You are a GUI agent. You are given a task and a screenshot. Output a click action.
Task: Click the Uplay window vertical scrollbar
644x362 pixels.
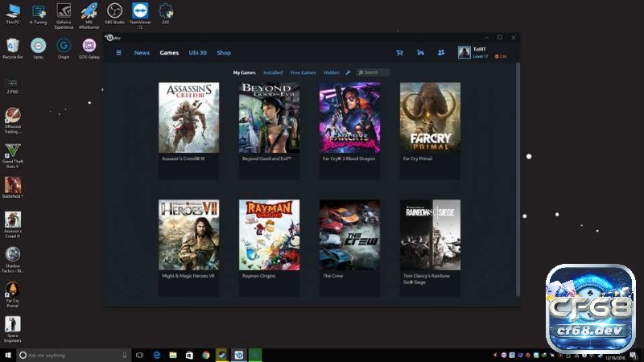[518, 179]
